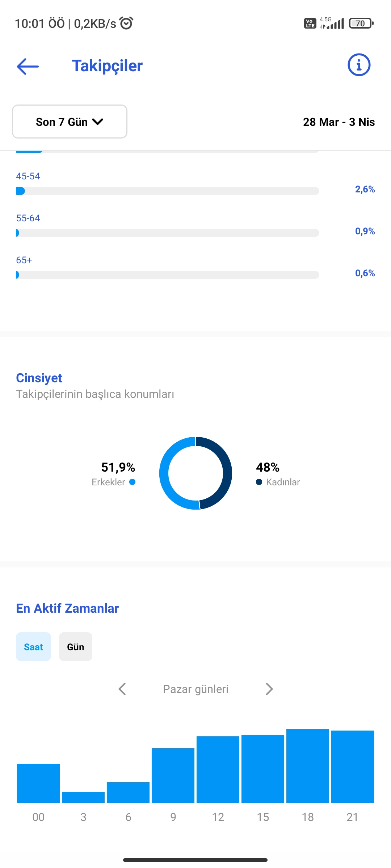
Task: Open the info icon at top right
Action: (359, 65)
